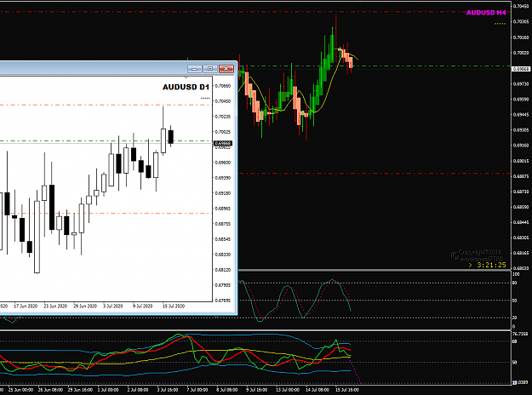Click the 1 Jul 00:00 time label

coord(108,390)
